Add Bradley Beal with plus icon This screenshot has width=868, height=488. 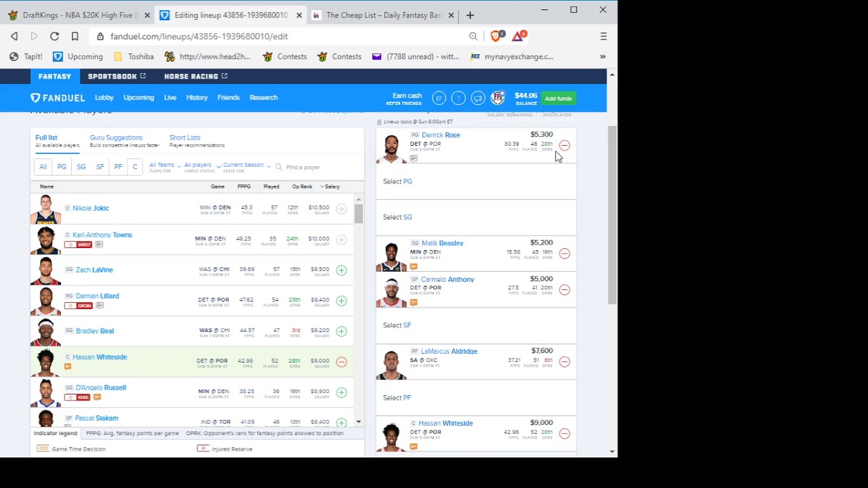[x=341, y=331]
